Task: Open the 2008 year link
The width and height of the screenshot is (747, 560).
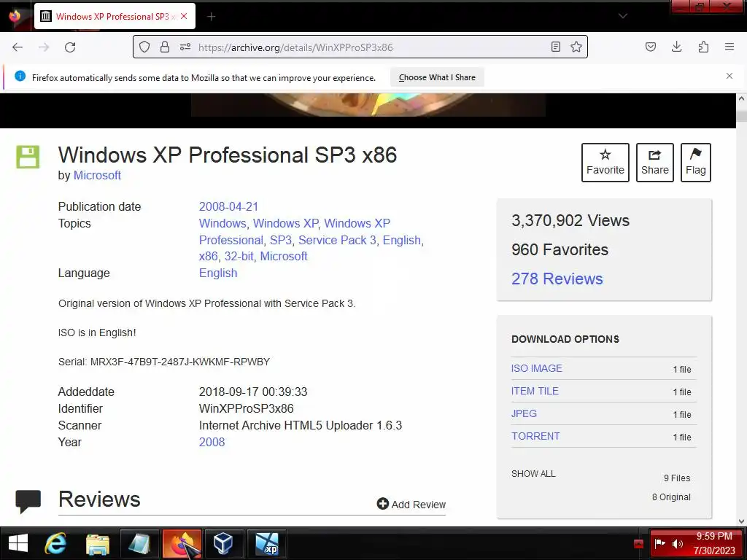Action: (x=212, y=442)
